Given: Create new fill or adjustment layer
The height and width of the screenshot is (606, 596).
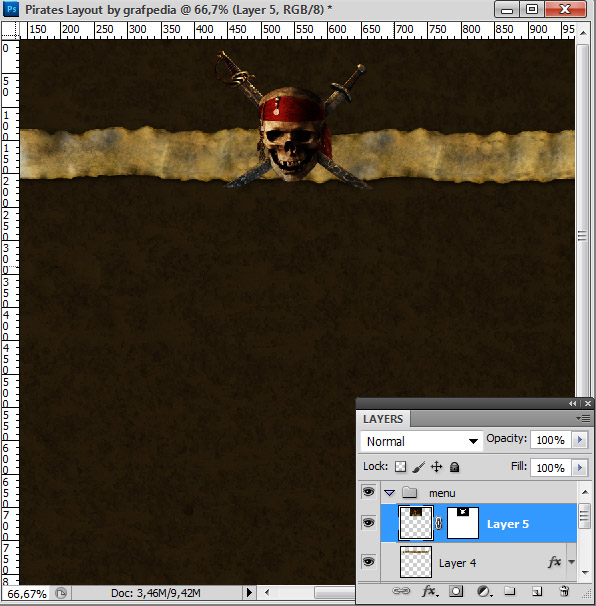Looking at the screenshot, I should [484, 591].
